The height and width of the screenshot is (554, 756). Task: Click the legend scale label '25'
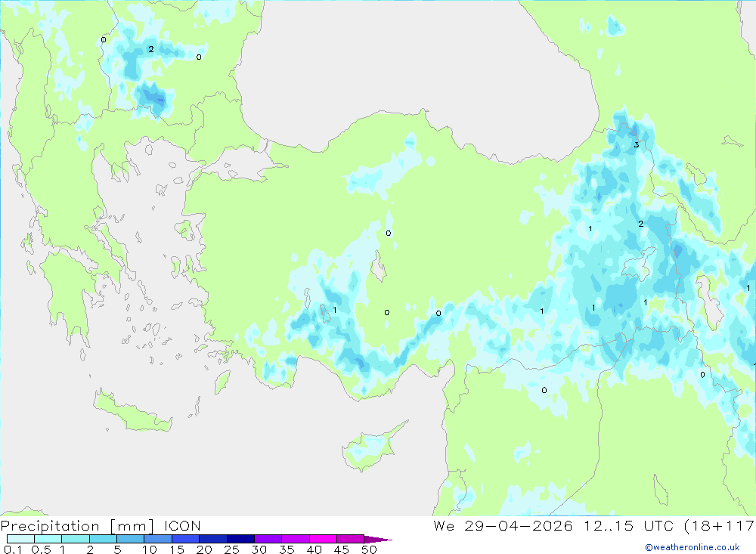[x=232, y=549]
